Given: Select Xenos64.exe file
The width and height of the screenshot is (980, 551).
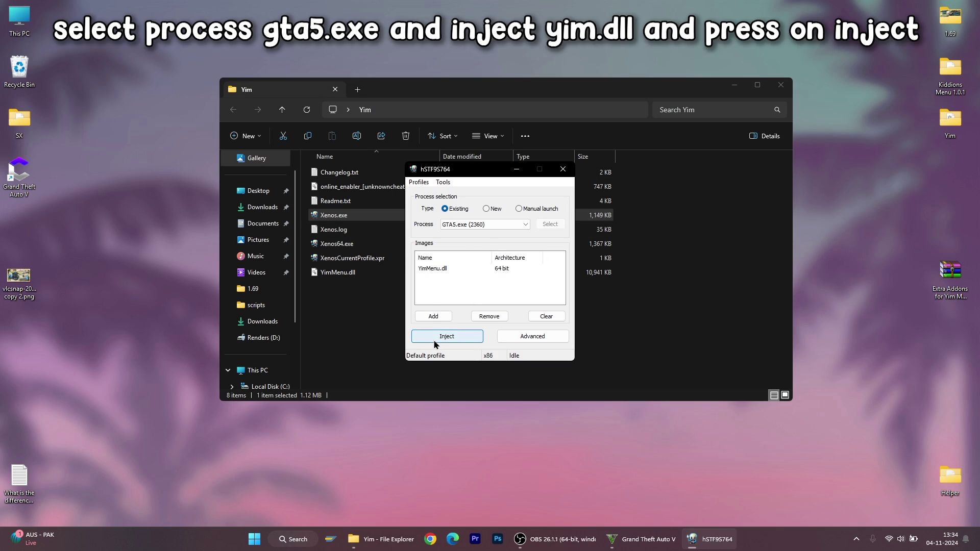Looking at the screenshot, I should click(x=337, y=244).
